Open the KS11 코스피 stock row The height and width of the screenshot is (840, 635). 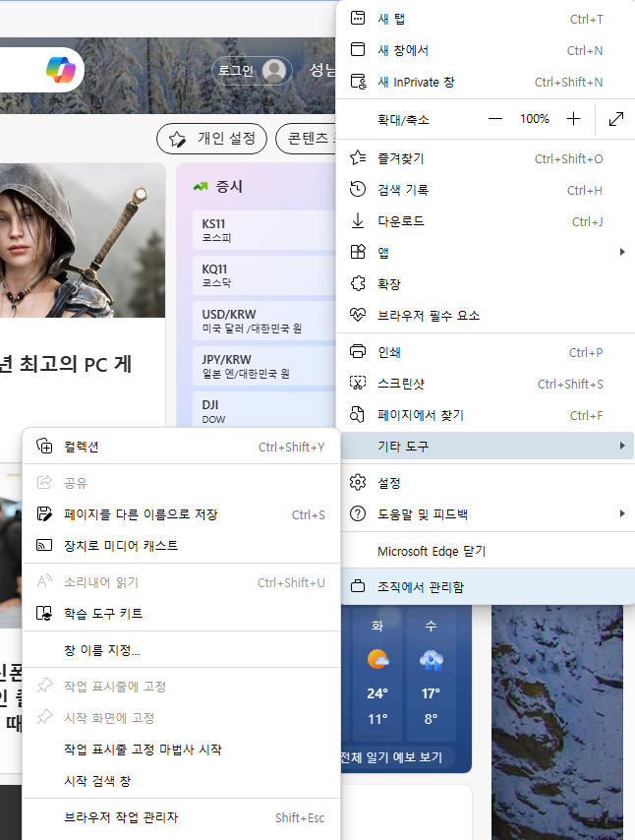pos(264,230)
